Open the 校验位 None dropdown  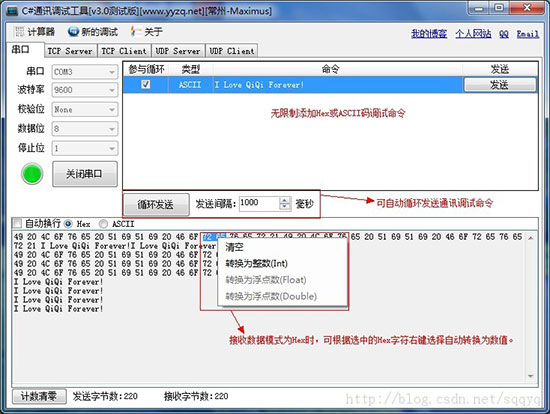pos(85,109)
